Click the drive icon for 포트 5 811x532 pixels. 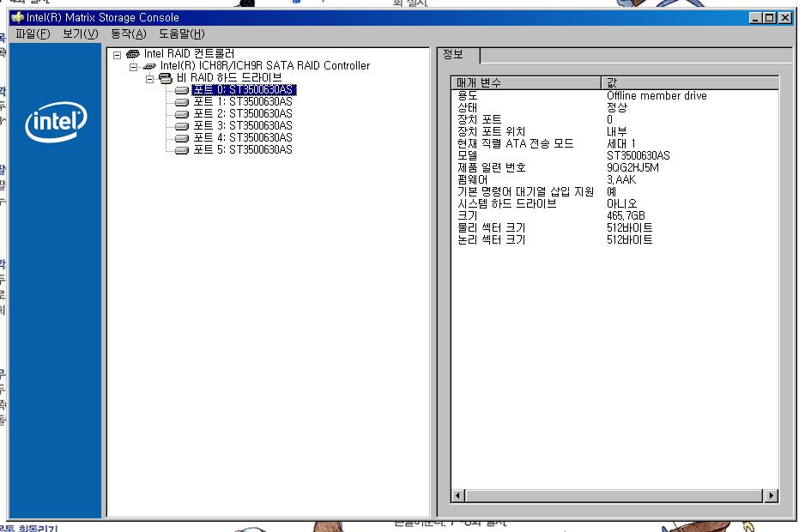point(182,150)
